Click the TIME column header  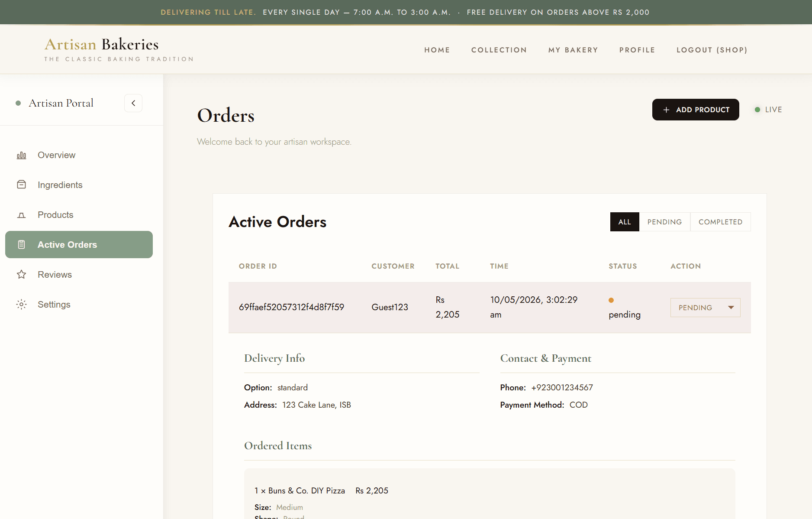(x=499, y=266)
